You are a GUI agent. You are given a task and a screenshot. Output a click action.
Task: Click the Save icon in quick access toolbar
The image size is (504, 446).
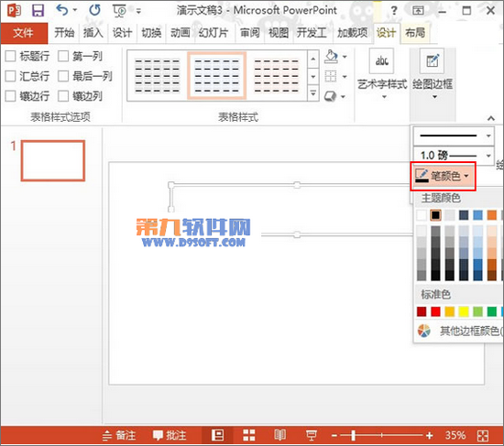(x=38, y=10)
